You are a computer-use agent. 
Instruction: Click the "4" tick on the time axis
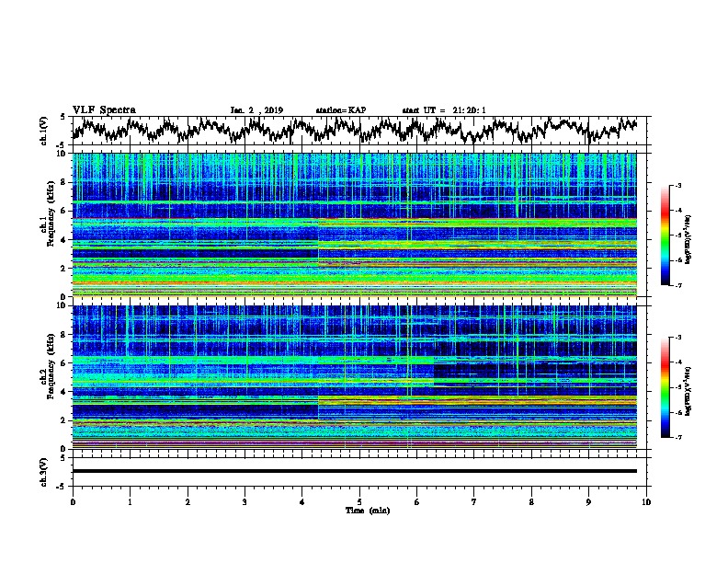point(302,502)
